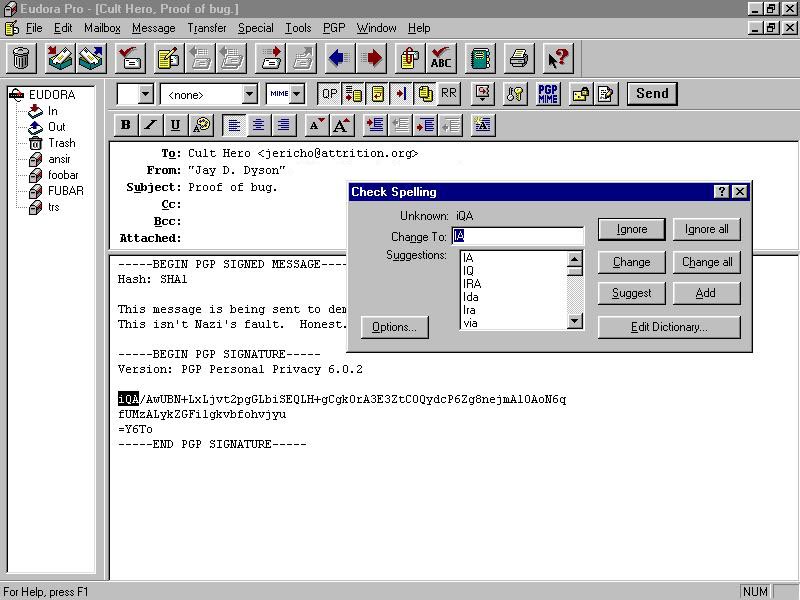This screenshot has width=800, height=600.
Task: Click the blue previous message arrow
Action: coord(337,59)
